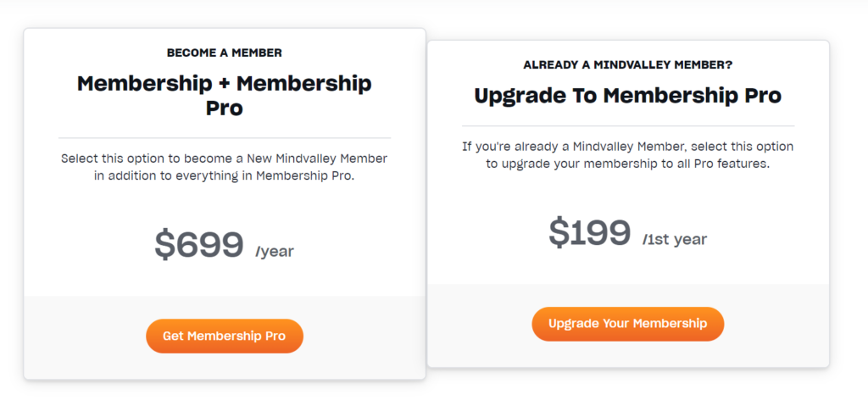
Task: Click the word "Pro" on heading's second line
Action: 224,108
